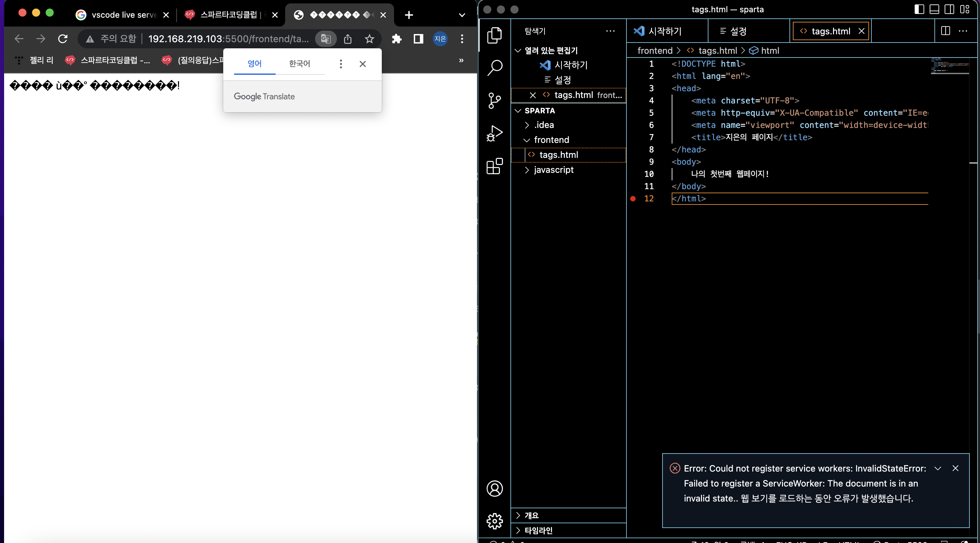Open Chrome profile avatar 지은

tap(440, 38)
